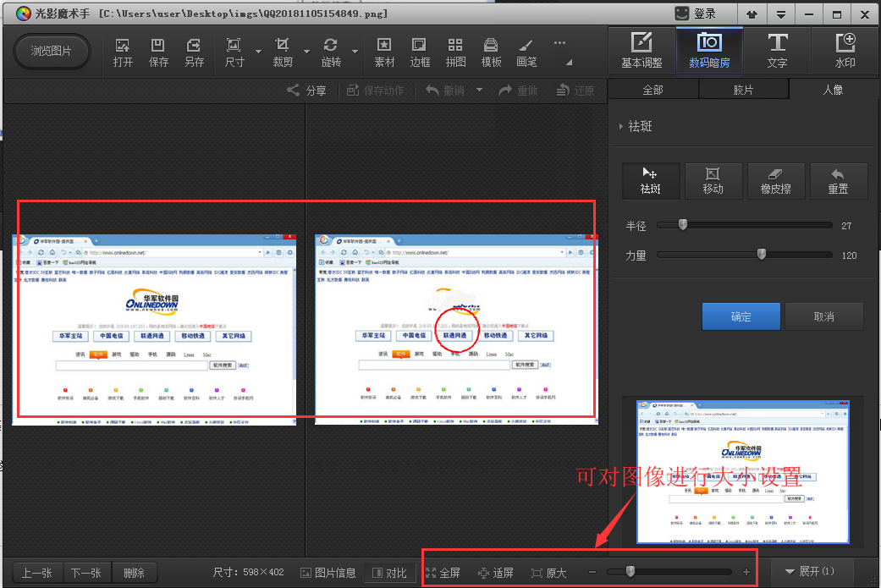Switch to the 胶片 (Film) tab
Viewport: 881px width, 588px height.
pos(743,90)
